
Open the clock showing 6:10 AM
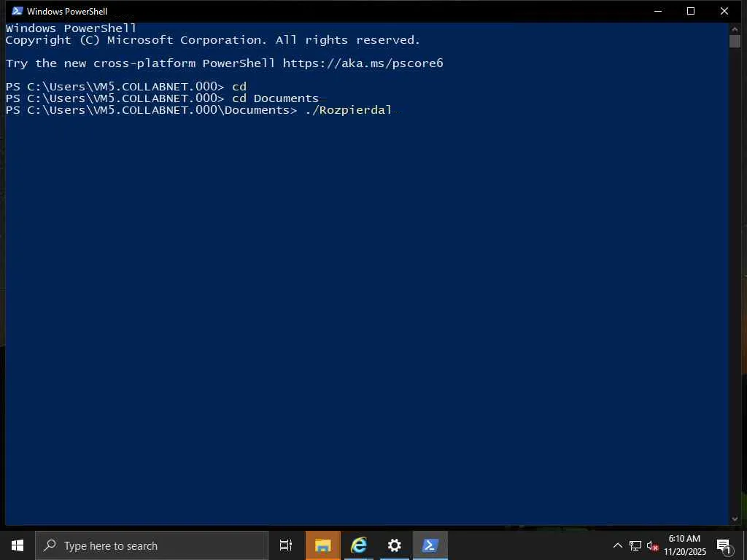(x=684, y=539)
